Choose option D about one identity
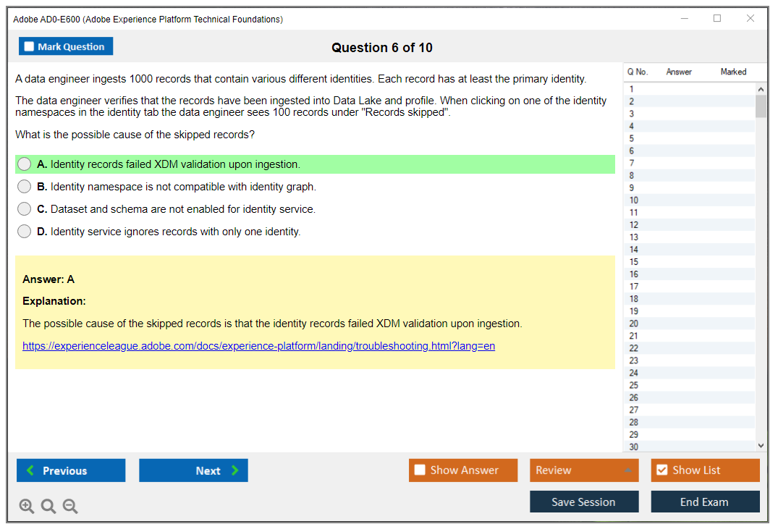Image resolution: width=778 pixels, height=532 pixels. click(25, 232)
